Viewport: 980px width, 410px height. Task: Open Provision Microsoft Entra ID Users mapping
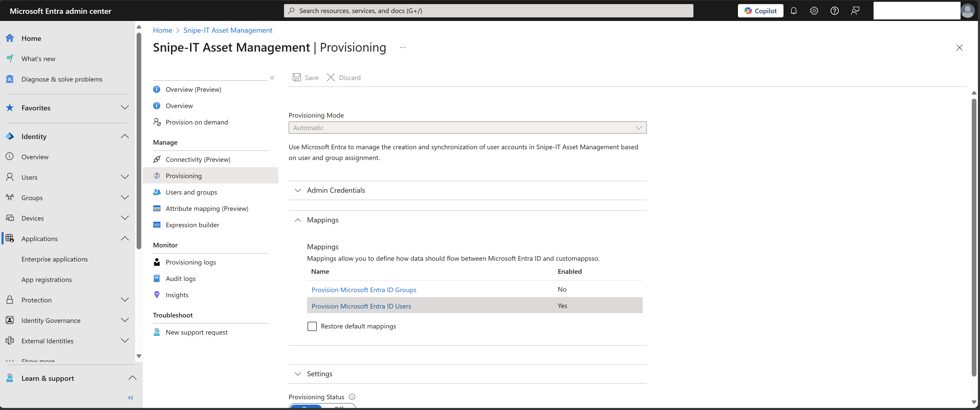click(361, 306)
